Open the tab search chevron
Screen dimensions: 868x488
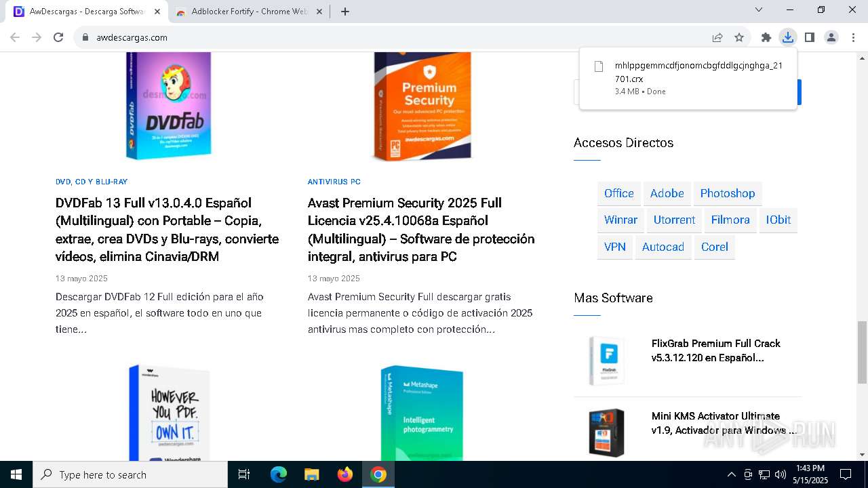coord(759,10)
